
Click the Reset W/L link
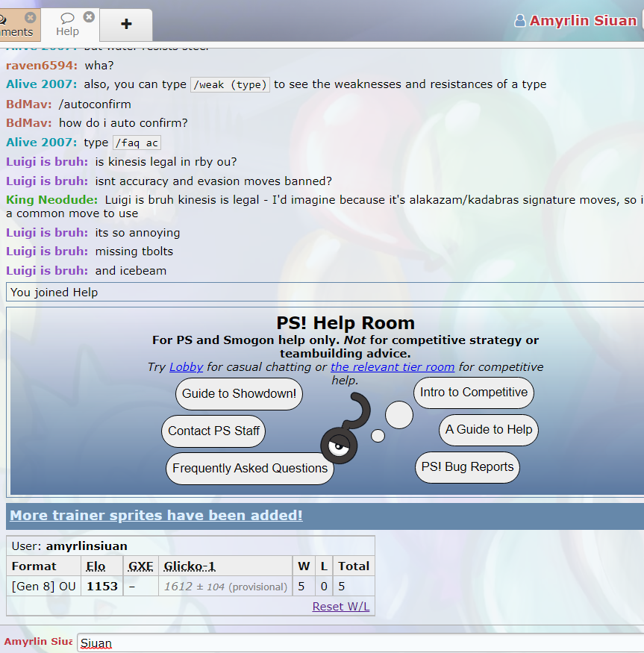[341, 606]
